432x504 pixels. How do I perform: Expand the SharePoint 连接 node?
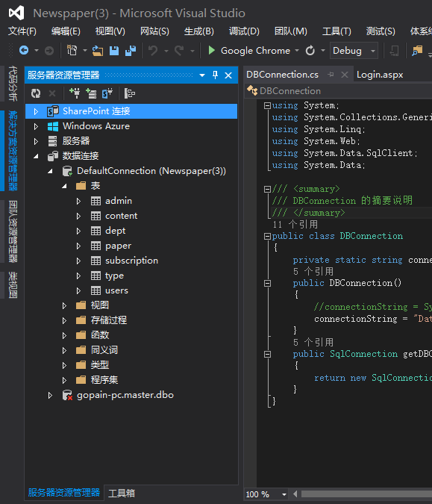(x=36, y=111)
